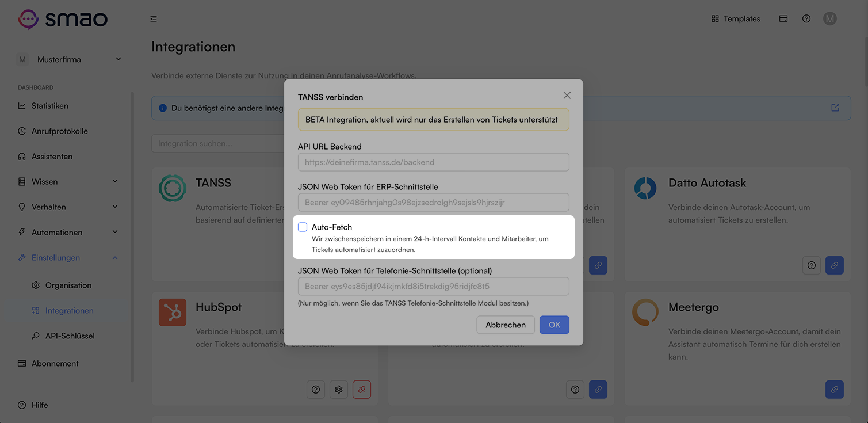Click the TANSS integration logo
The image size is (868, 423).
pos(173,188)
